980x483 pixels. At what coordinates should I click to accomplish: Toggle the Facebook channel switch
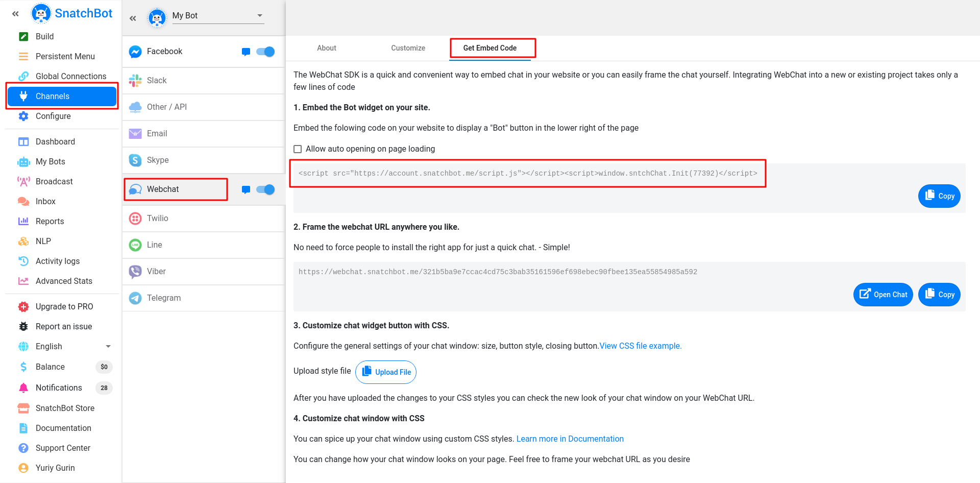coord(265,52)
